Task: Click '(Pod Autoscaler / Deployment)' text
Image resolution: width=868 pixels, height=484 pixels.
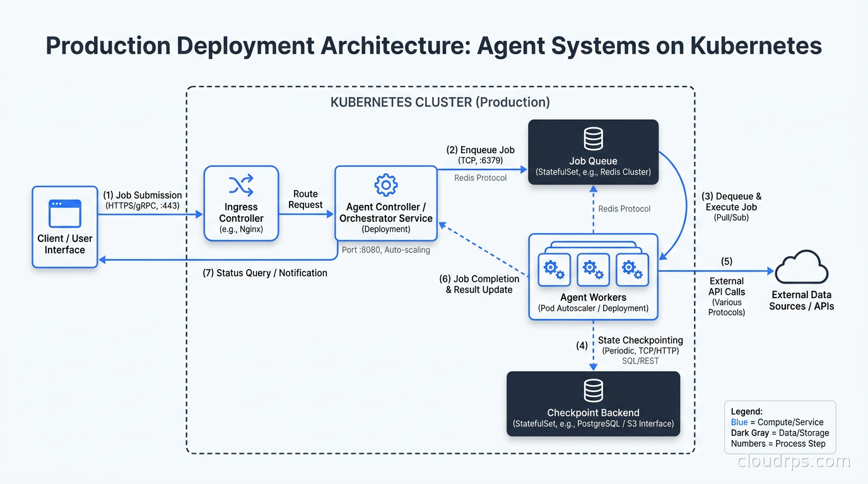Action: click(593, 308)
